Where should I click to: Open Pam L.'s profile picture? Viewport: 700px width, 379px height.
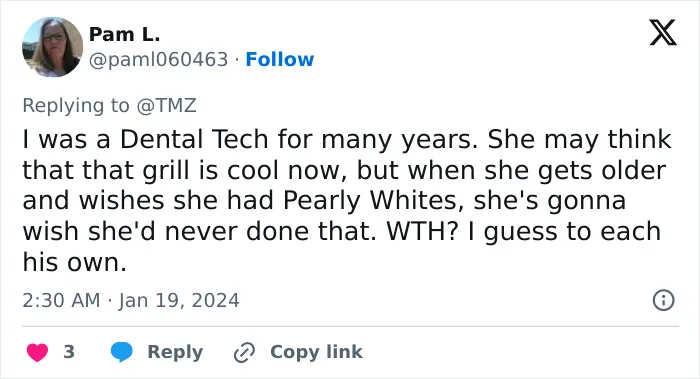pos(52,47)
